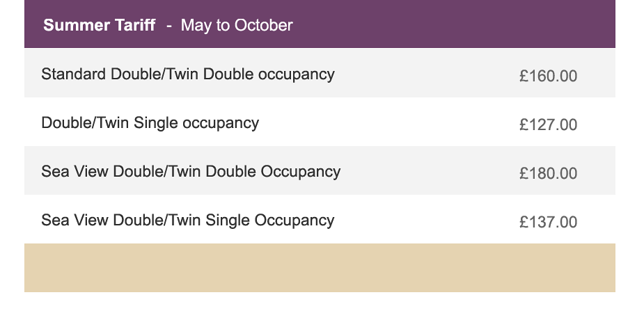The width and height of the screenshot is (644, 320).
Task: Click the £180.00 price
Action: click(x=548, y=173)
